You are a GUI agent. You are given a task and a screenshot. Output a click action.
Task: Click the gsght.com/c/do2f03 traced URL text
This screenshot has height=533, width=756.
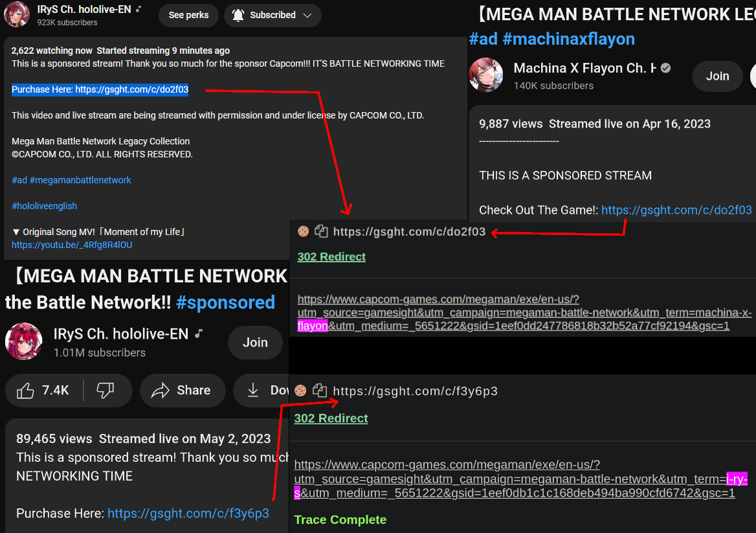(x=409, y=232)
